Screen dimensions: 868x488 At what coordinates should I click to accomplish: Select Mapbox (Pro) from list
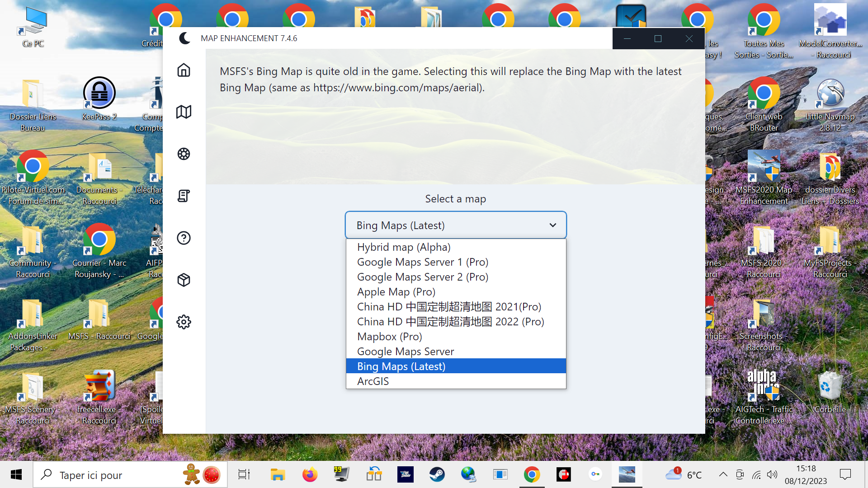point(389,337)
